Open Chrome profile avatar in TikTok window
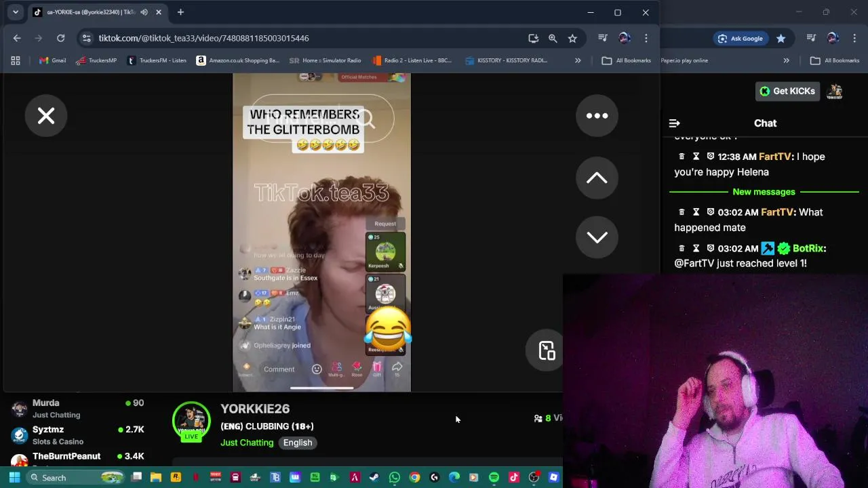868x488 pixels. coord(625,38)
